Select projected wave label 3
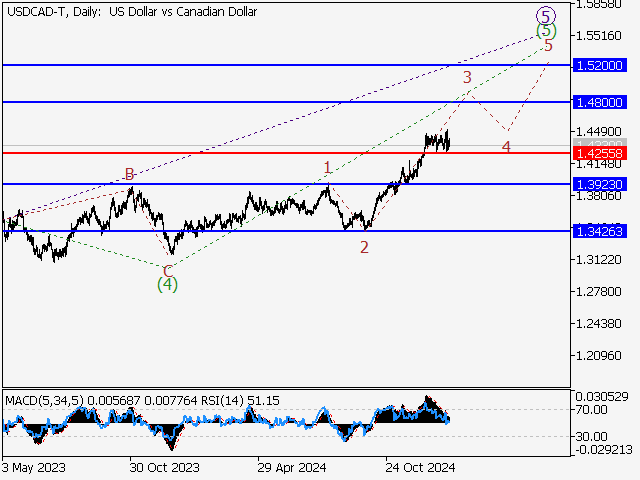Viewport: 640px width, 480px height. [x=467, y=77]
